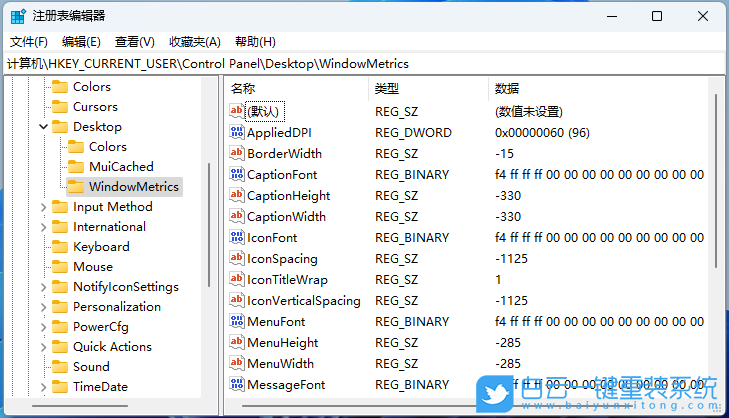Expand the TimeDate key
The height and width of the screenshot is (418, 729).
(x=43, y=387)
